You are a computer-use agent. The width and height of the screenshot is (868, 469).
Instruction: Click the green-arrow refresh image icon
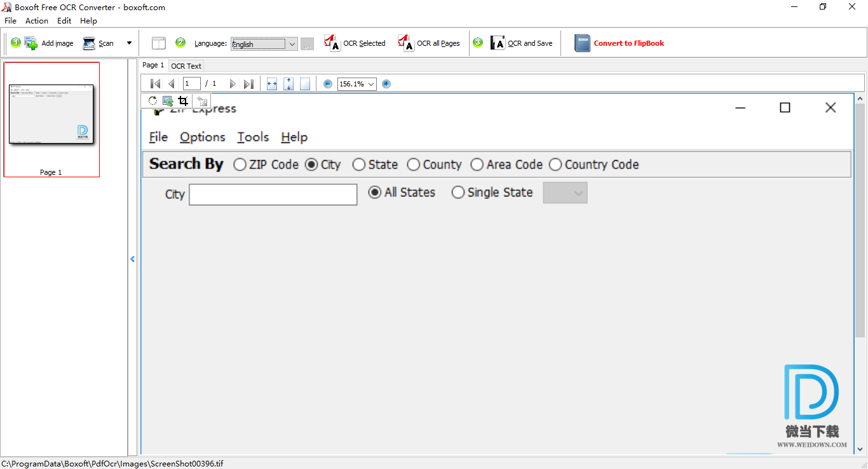coord(168,100)
